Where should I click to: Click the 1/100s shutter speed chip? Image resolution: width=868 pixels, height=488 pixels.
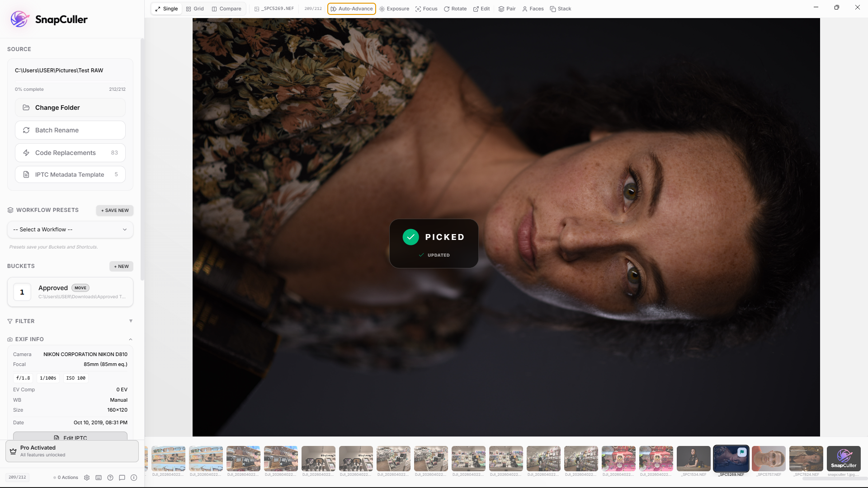(48, 378)
